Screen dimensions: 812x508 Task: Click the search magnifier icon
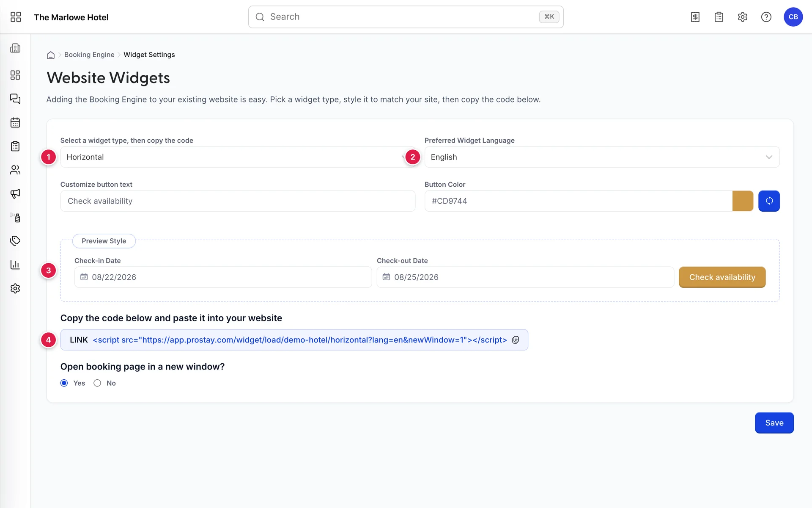coord(260,17)
